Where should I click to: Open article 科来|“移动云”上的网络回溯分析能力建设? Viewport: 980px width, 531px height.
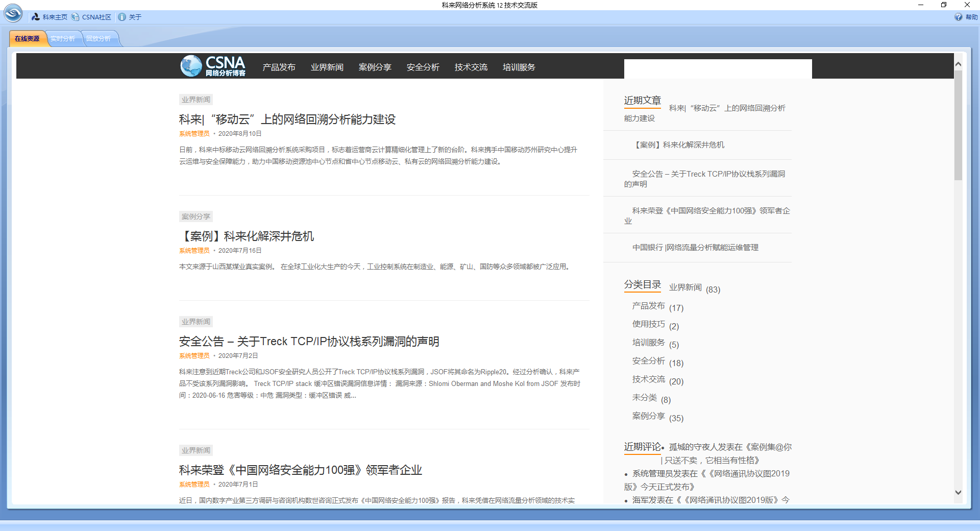tap(287, 119)
